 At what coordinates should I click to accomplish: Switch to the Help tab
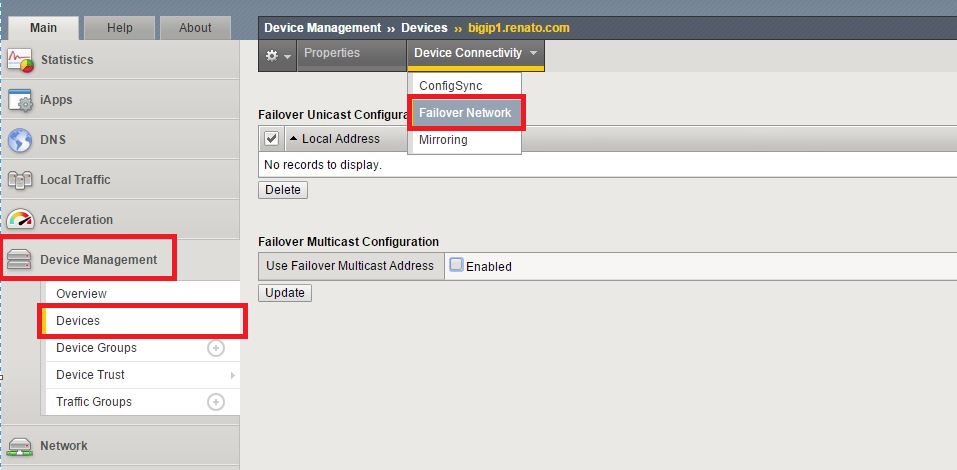(119, 28)
